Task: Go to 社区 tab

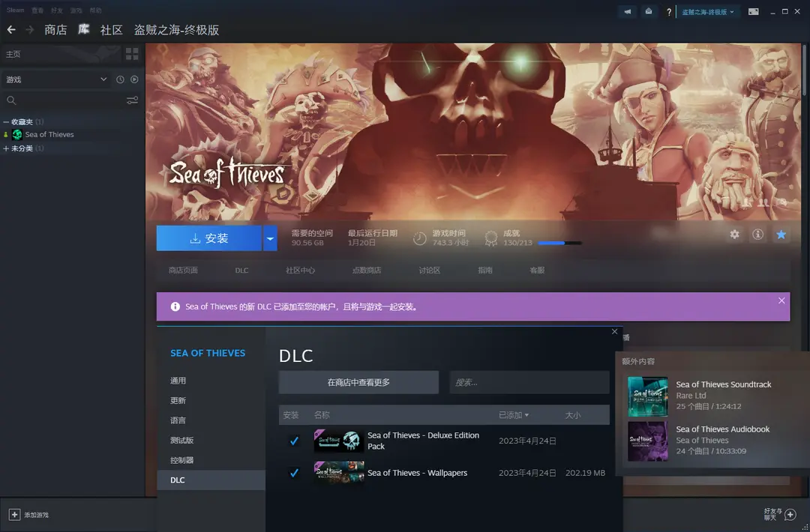Action: click(x=112, y=30)
